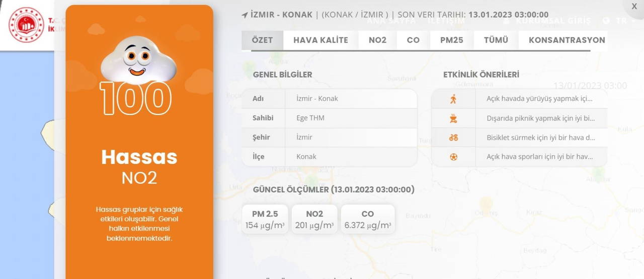Click the location arrow icon beside İZMİR - KONAK
Screen dimensions: 644x279
(x=245, y=15)
